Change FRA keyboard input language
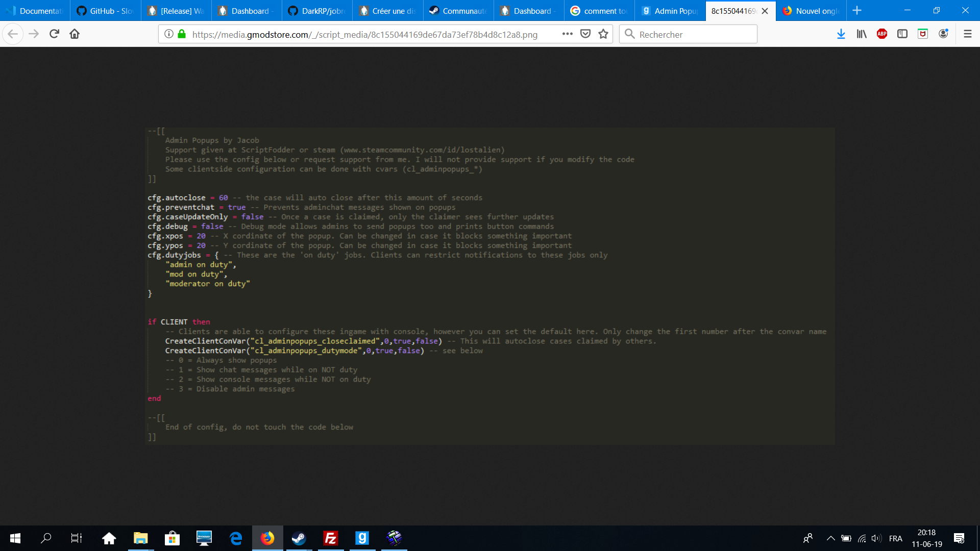Viewport: 980px width, 551px height. coord(896,538)
